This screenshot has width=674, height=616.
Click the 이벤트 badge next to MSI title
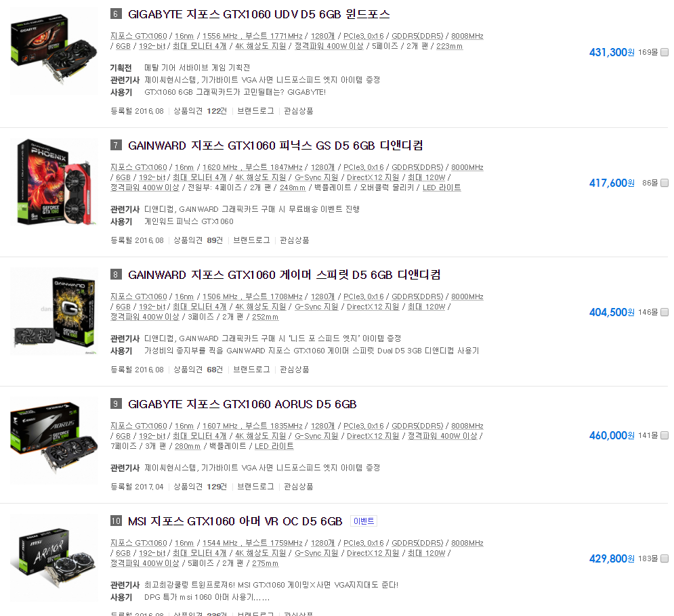[x=364, y=521]
